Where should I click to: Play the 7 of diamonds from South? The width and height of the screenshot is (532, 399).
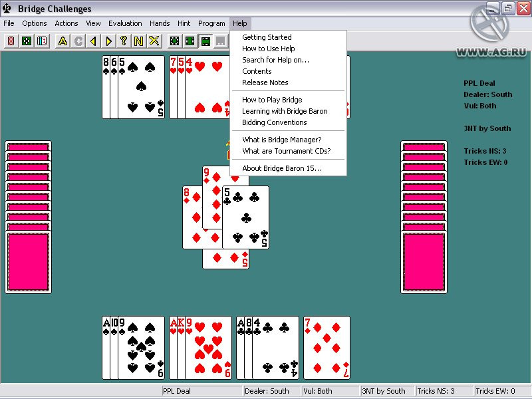click(x=327, y=348)
